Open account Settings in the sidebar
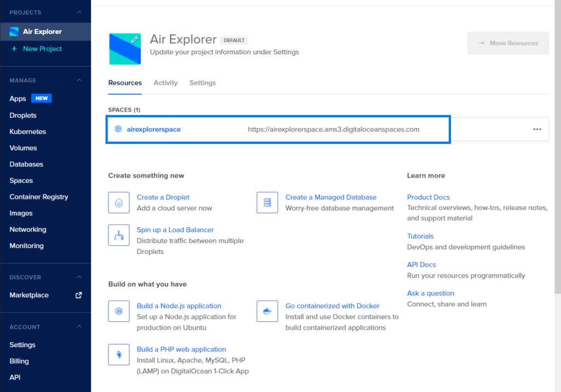 [22, 345]
